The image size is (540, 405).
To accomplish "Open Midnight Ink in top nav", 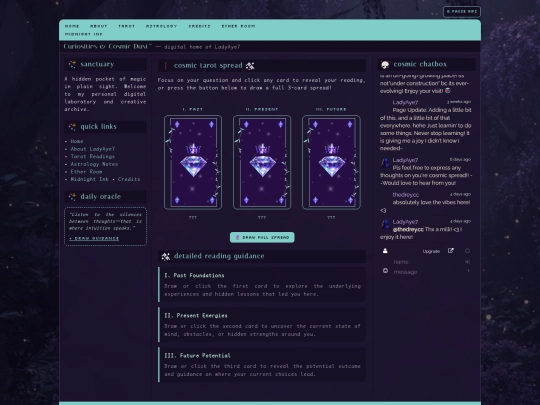I will 84,34.
